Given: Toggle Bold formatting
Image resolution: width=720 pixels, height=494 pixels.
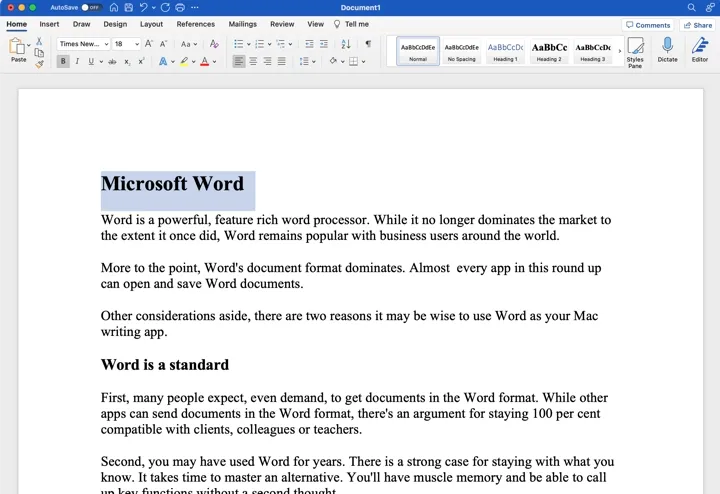Looking at the screenshot, I should click(63, 61).
